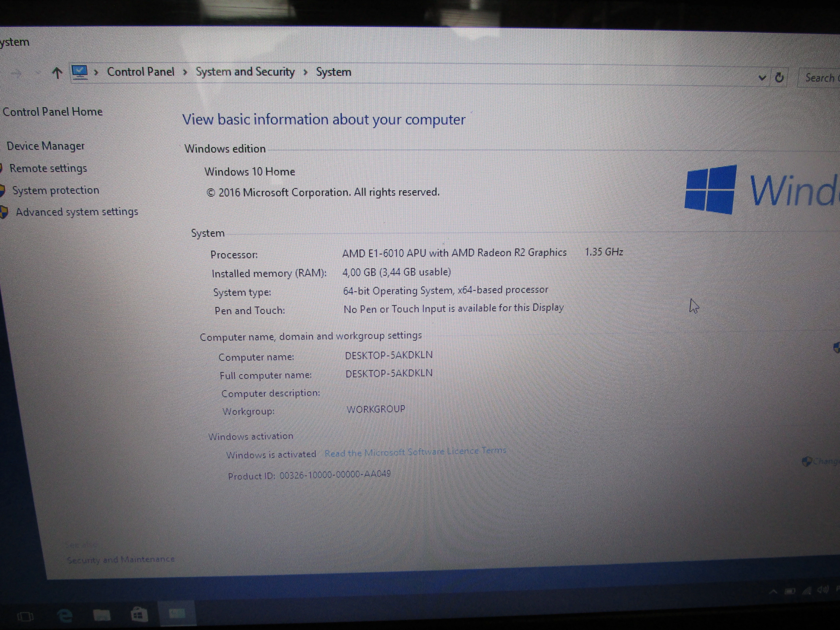Click shield icon beside System protection
The height and width of the screenshot is (630, 840).
[2, 190]
